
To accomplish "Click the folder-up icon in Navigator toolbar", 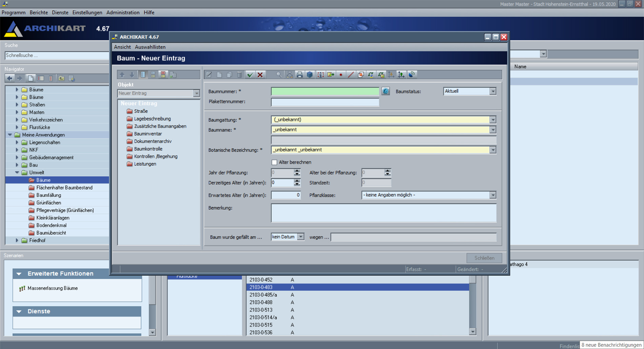I will [x=61, y=79].
